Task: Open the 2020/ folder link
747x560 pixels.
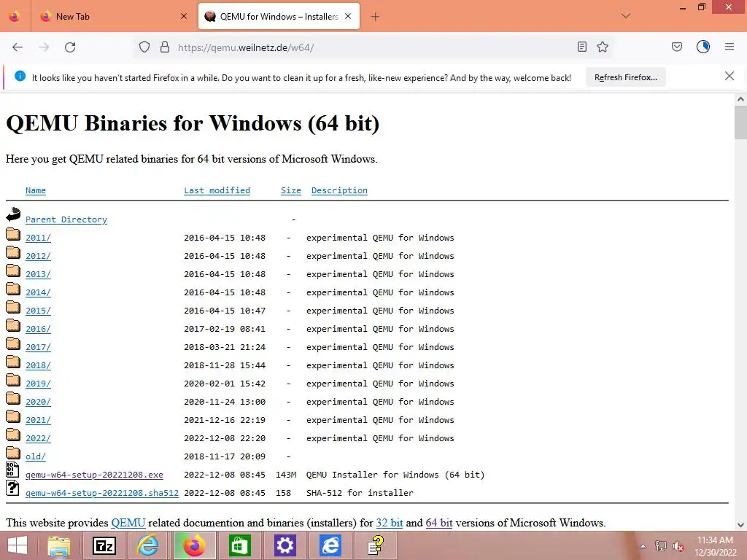Action: click(x=38, y=402)
